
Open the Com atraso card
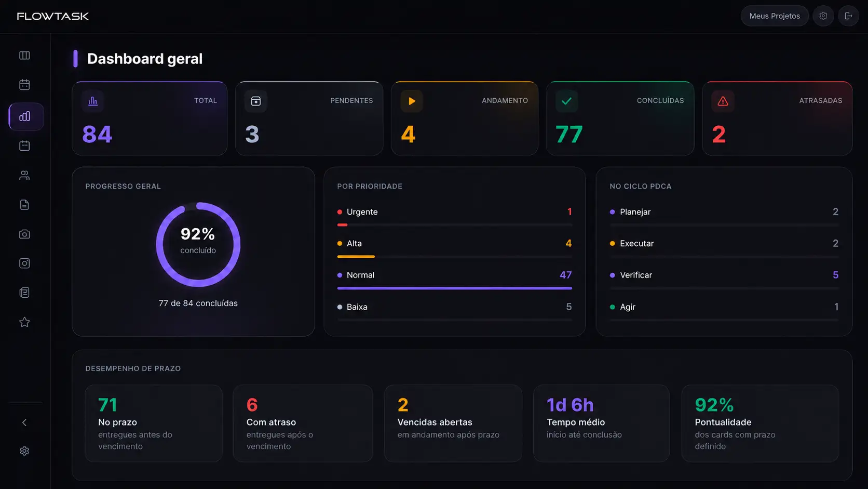click(x=303, y=423)
